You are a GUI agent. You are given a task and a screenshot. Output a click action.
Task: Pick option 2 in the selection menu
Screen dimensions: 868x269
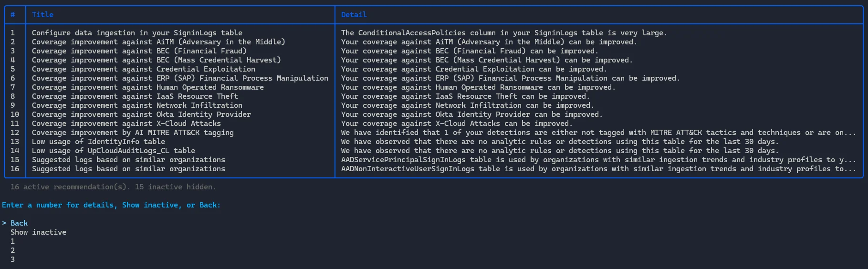point(13,250)
